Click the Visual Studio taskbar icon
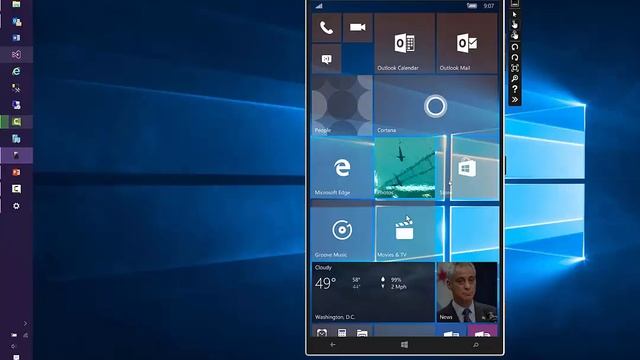The image size is (640, 360). 16,54
